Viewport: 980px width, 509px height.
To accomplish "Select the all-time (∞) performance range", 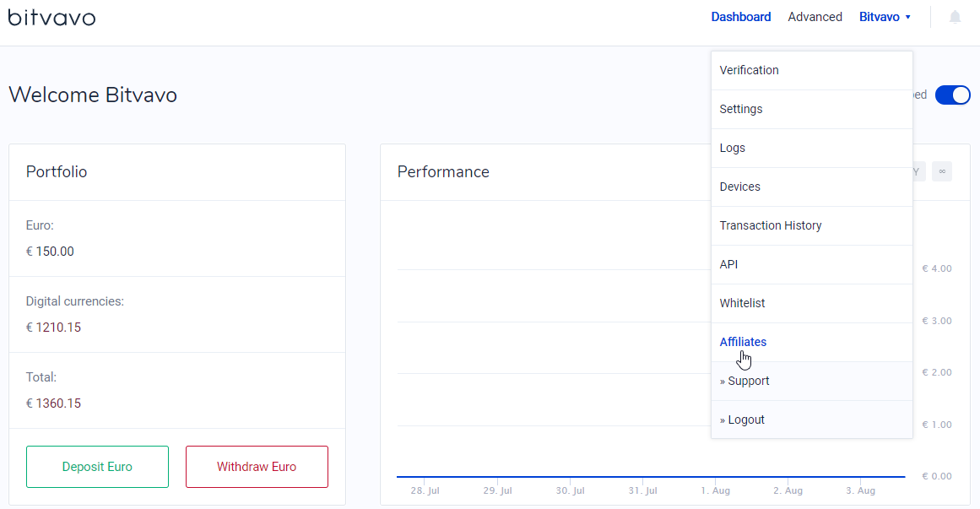I will pos(942,171).
